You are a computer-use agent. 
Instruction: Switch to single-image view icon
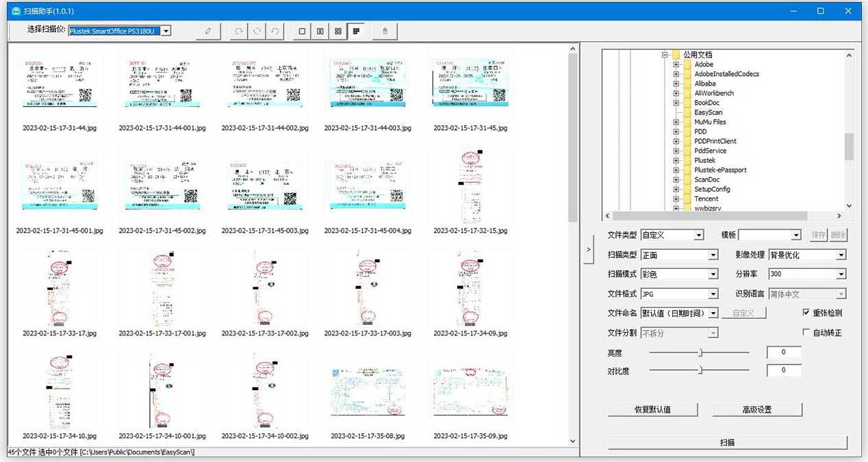(302, 31)
